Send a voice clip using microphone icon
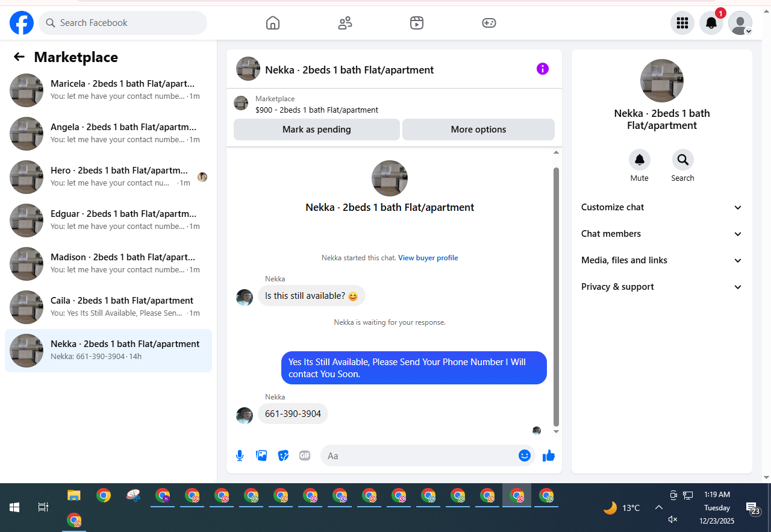The width and height of the screenshot is (771, 532). 240,455
